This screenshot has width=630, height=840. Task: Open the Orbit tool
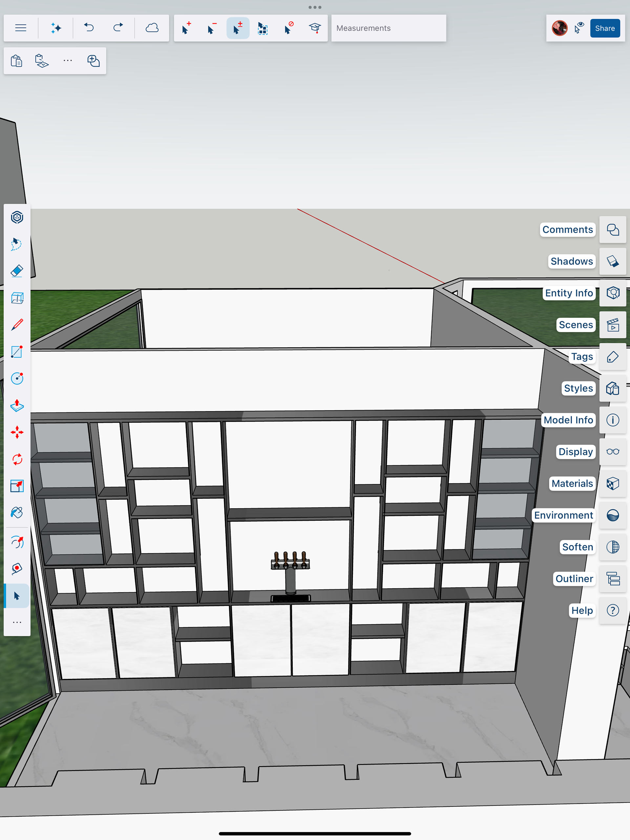(17, 542)
